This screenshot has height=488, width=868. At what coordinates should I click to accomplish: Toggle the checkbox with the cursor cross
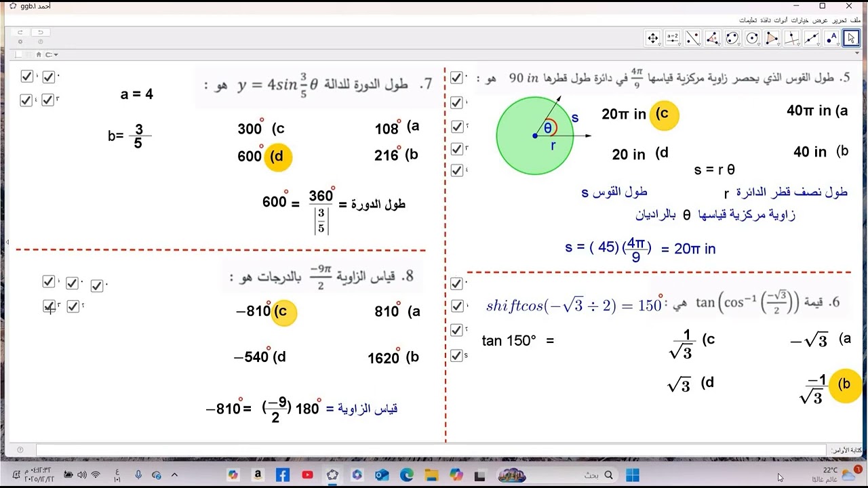tap(48, 306)
